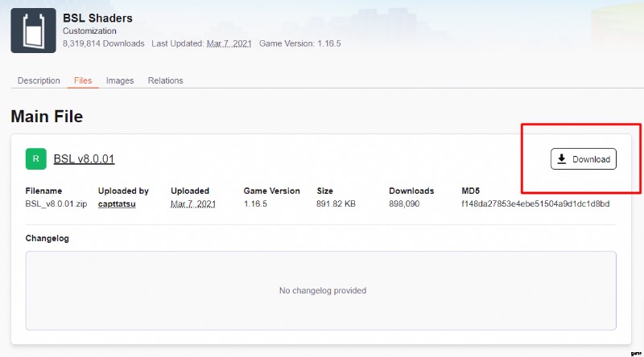Click the green R release badge
This screenshot has height=357, width=644.
[36, 158]
